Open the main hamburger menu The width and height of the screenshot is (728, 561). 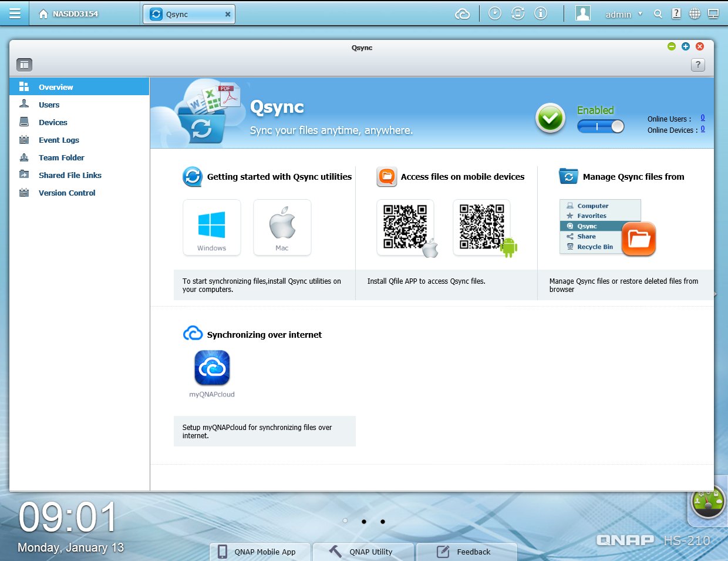[15, 14]
